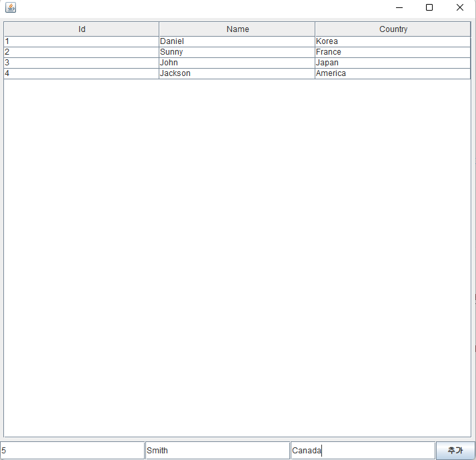This screenshot has height=460, width=476.
Task: Click the 추가 add button
Action: (455, 450)
